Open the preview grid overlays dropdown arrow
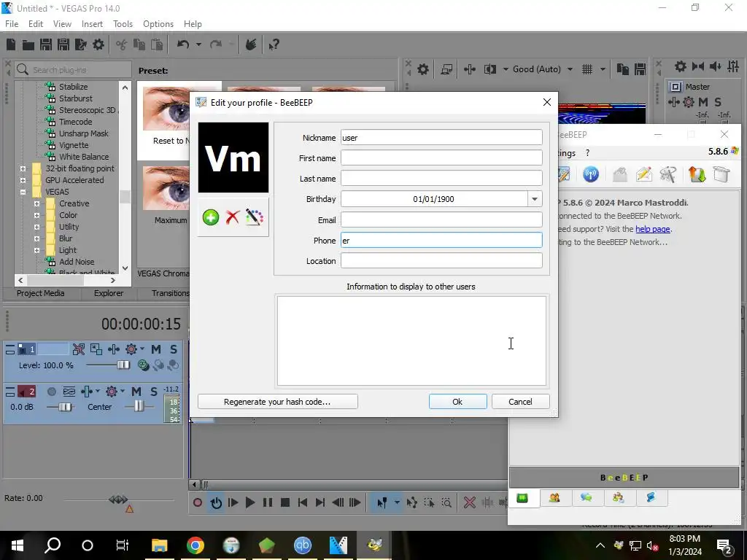This screenshot has width=747, height=560. pos(603,69)
